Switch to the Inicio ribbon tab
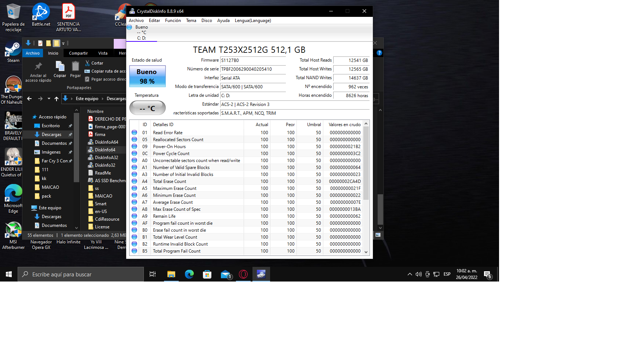Image resolution: width=644 pixels, height=342 pixels. 53,53
